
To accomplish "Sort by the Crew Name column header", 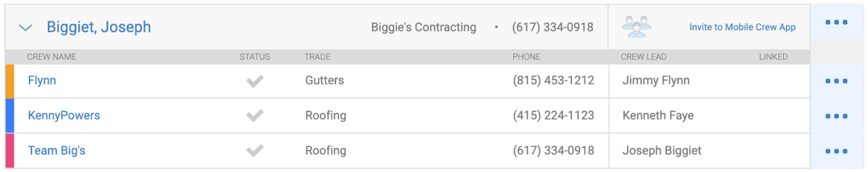I will click(x=52, y=57).
